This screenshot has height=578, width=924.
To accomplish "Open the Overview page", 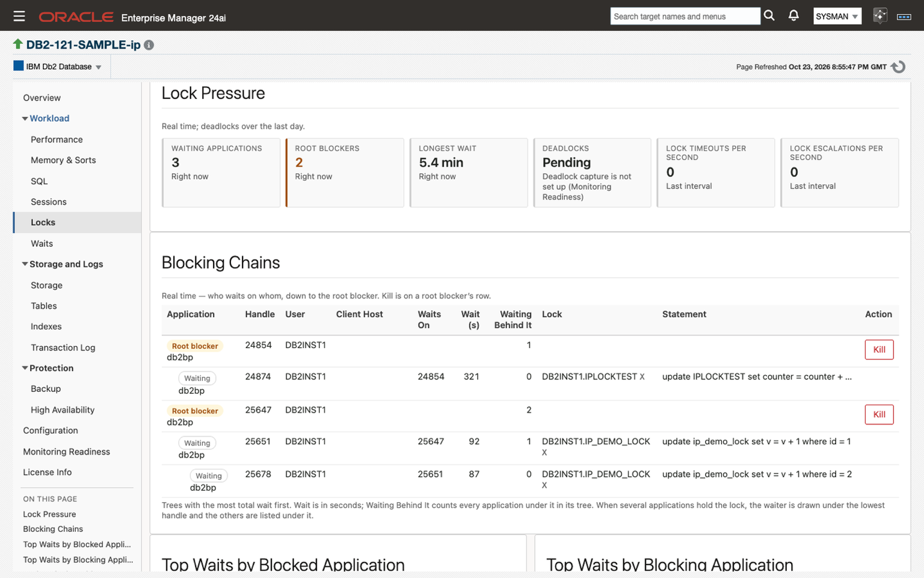I will coord(42,98).
